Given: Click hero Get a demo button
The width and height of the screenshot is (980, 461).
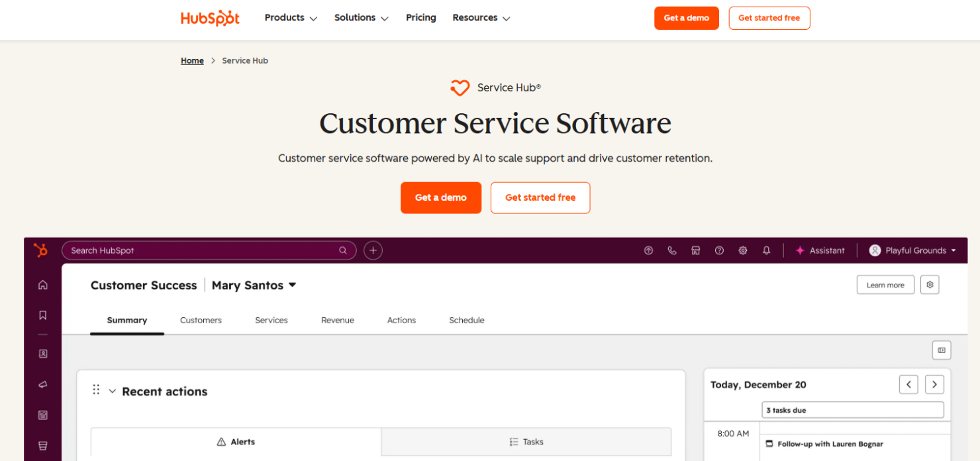Looking at the screenshot, I should 441,197.
